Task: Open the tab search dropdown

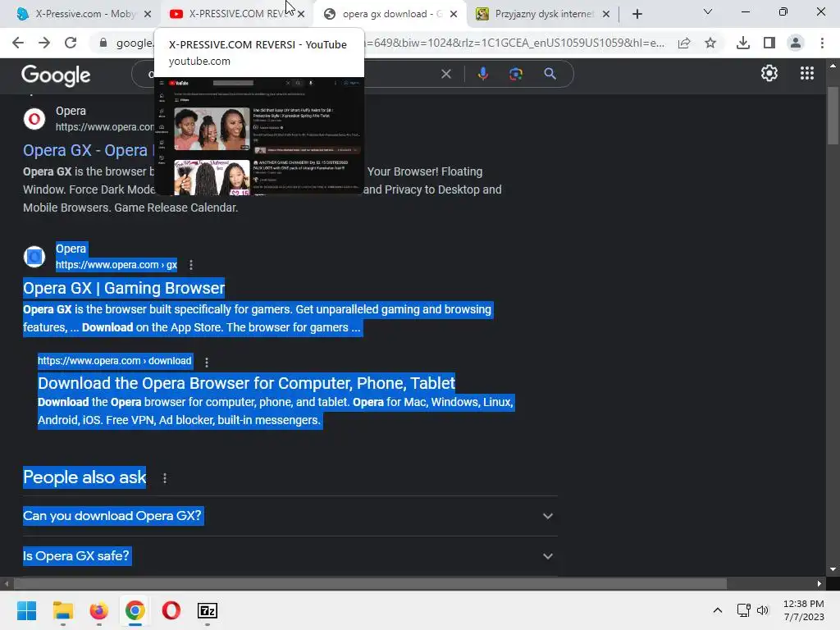Action: [708, 11]
